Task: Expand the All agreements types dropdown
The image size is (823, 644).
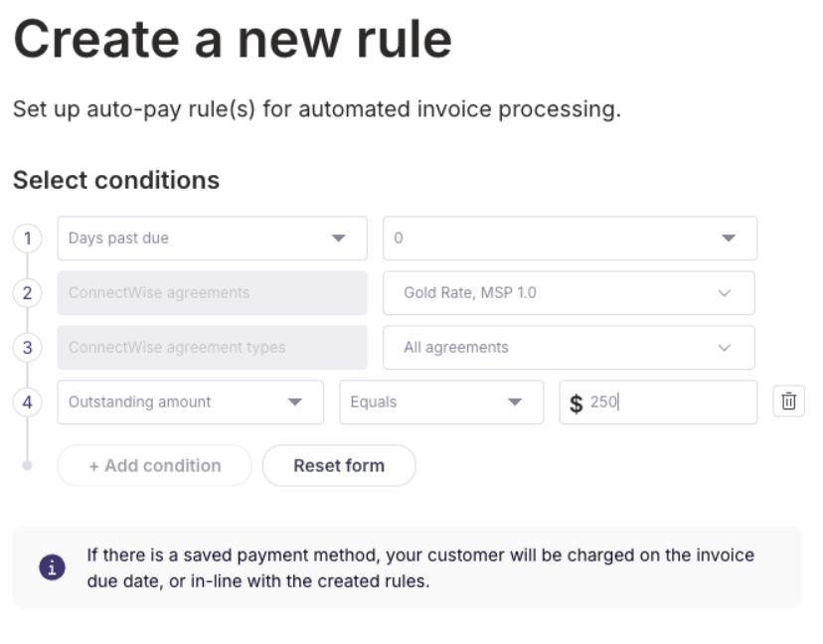Action: [569, 348]
